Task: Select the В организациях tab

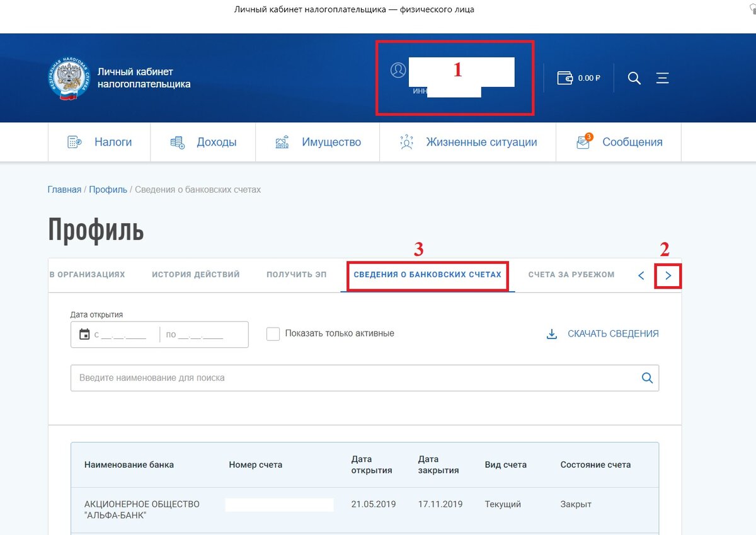Action: [x=87, y=275]
